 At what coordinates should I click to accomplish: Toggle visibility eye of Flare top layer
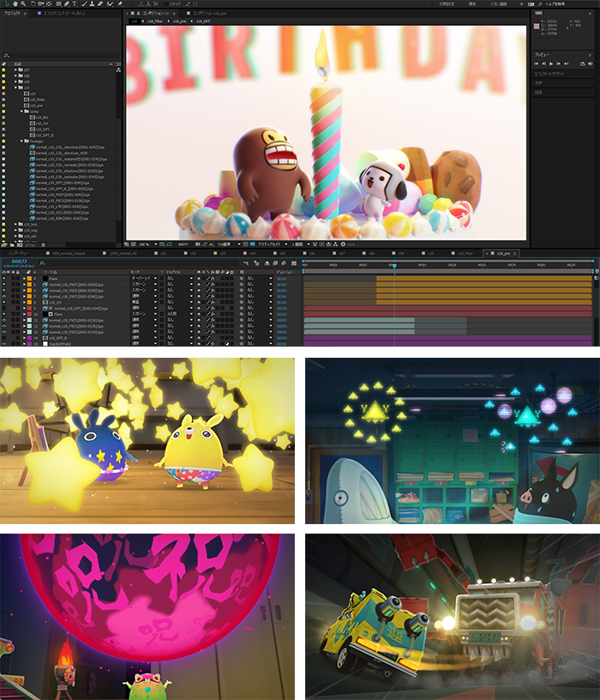tap(4, 279)
